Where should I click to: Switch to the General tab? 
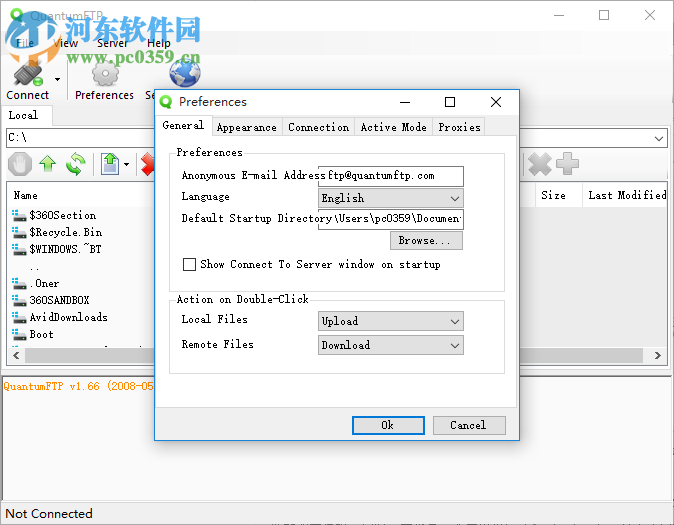183,126
